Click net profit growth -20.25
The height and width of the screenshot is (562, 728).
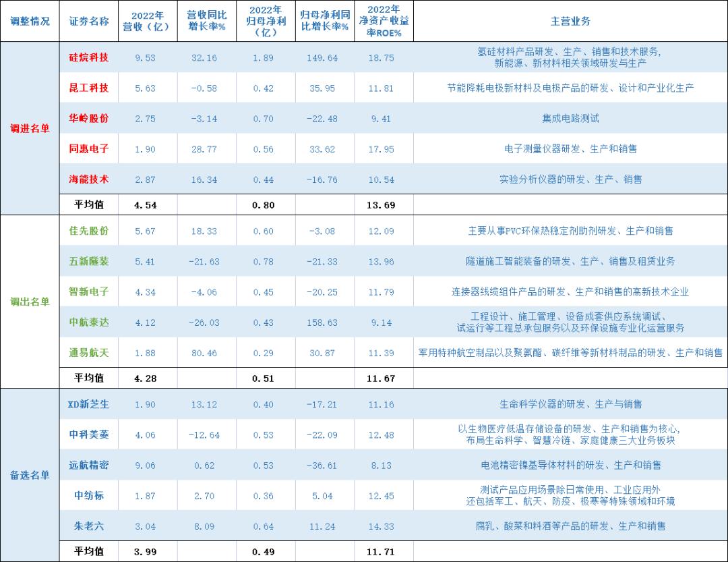pos(322,292)
